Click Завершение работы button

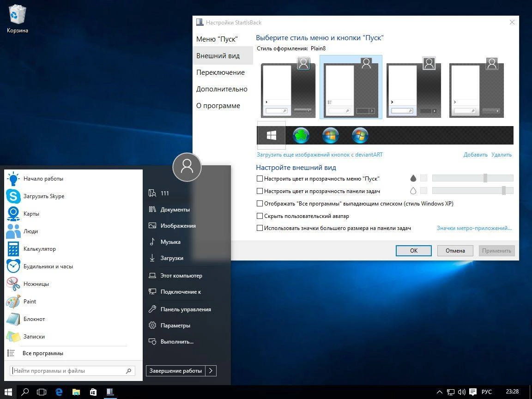[176, 371]
